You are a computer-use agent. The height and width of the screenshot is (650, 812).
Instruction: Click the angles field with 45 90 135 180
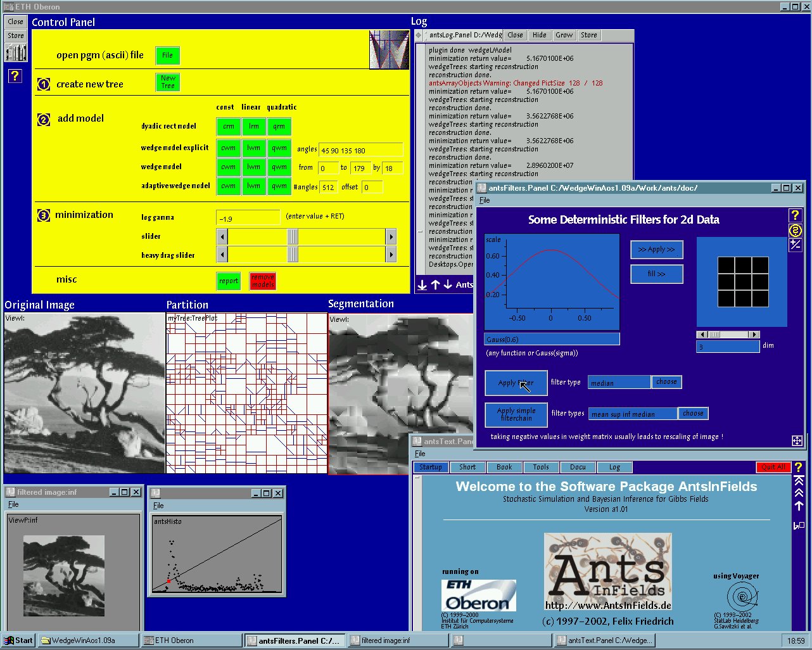[x=361, y=150]
